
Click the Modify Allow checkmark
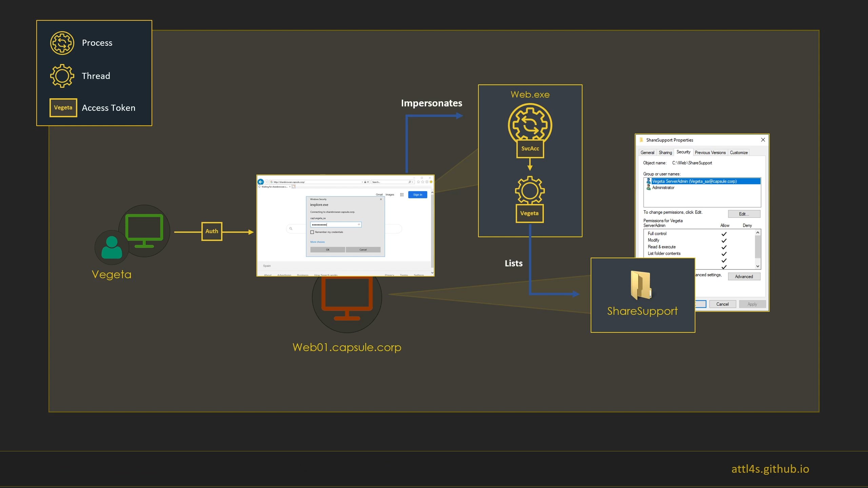724,241
